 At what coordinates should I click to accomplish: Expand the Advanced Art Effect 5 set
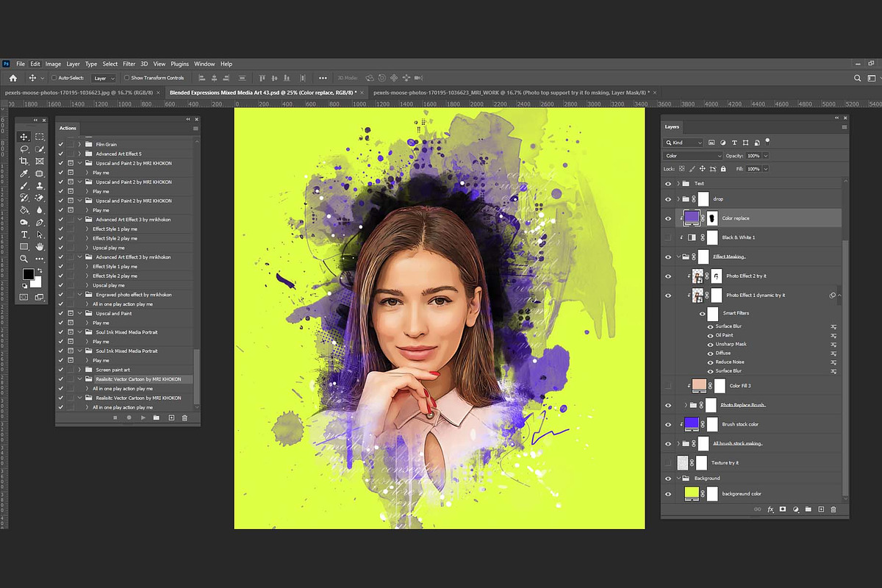coord(79,154)
